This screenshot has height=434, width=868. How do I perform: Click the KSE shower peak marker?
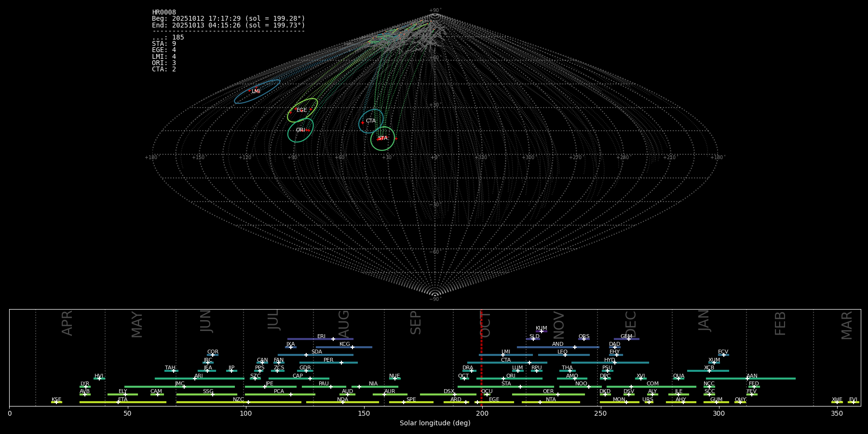pyautogui.click(x=56, y=402)
